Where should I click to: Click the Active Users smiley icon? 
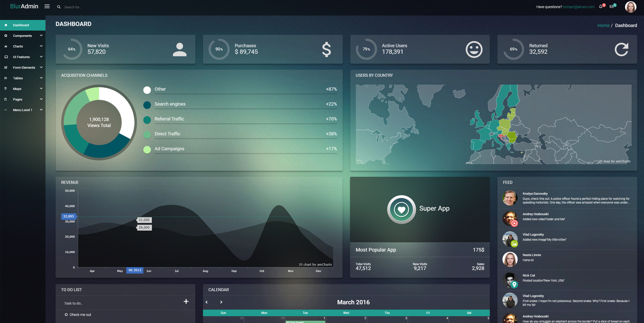(474, 49)
